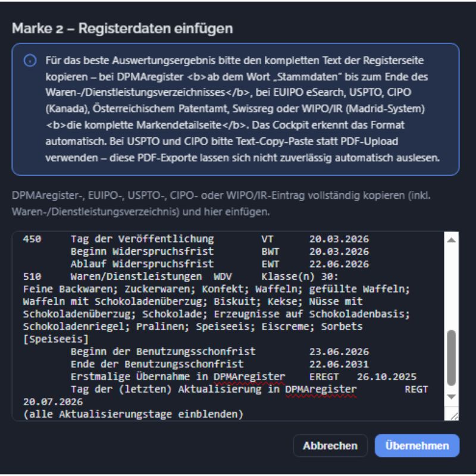Click the line '(alle Aktualisierungstage einblenden)'
The image size is (476, 476).
(133, 414)
